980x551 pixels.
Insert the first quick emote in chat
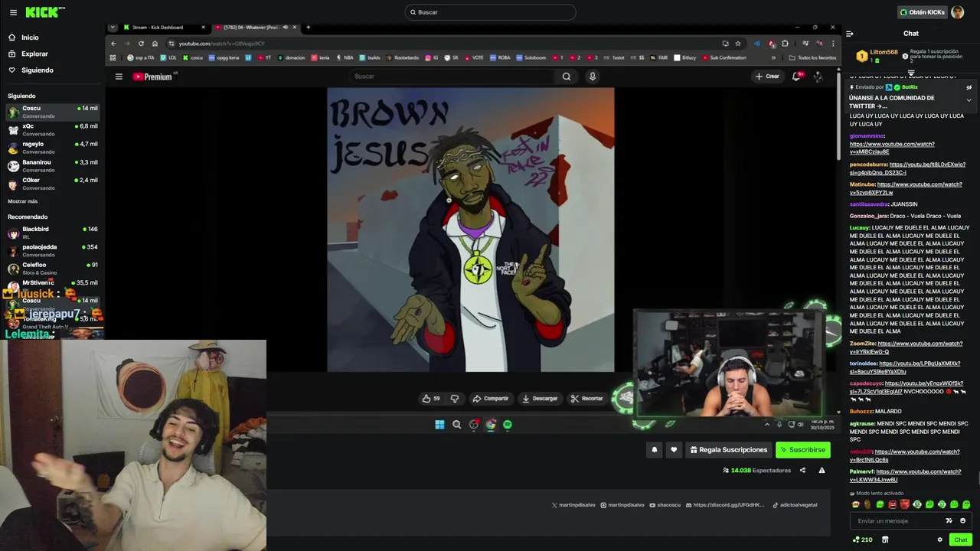(855, 504)
